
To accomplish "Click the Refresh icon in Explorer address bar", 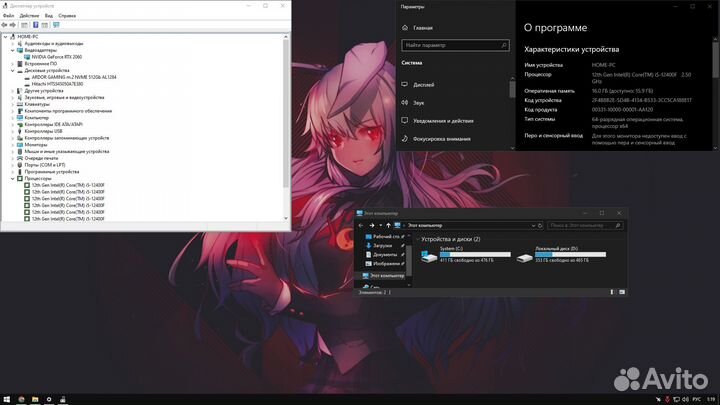I will 540,225.
